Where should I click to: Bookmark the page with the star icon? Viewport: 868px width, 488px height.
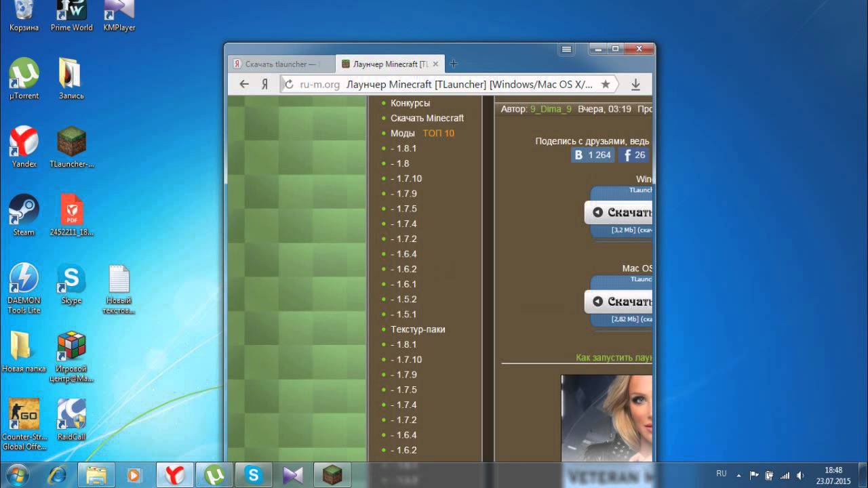[x=606, y=84]
